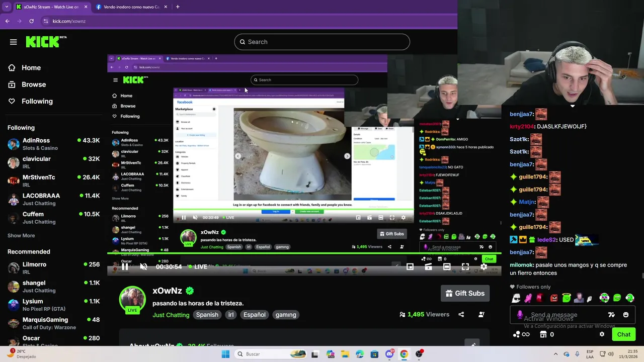Toggle theater mode in player
This screenshot has width=644, height=362.
tap(447, 266)
